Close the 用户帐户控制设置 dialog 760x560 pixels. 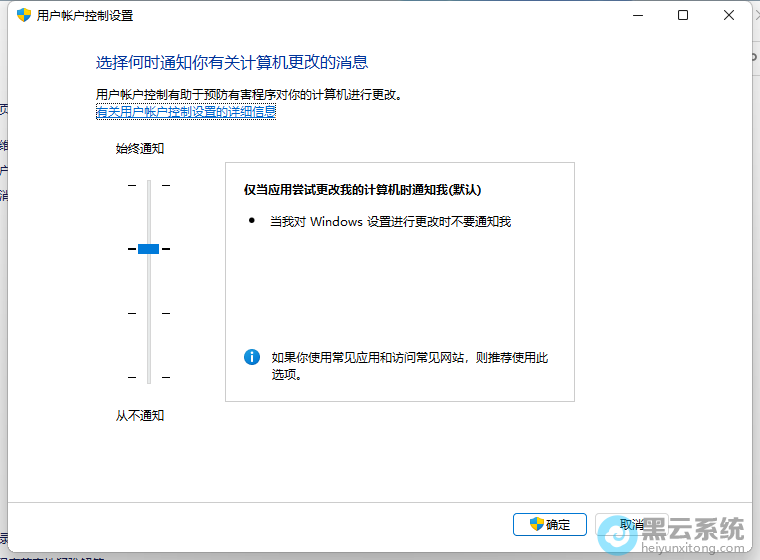pyautogui.click(x=729, y=15)
